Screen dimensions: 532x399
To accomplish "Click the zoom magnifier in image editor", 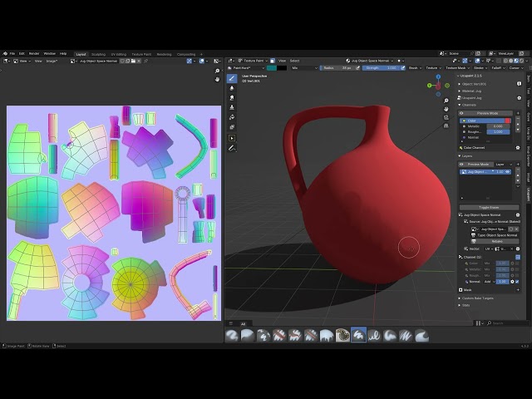I will pos(217,71).
